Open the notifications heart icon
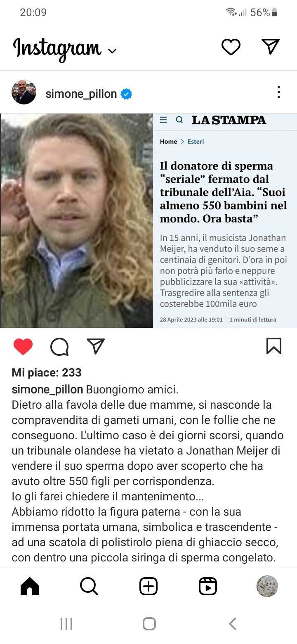Image resolution: width=297 pixels, height=644 pixels. point(231,47)
